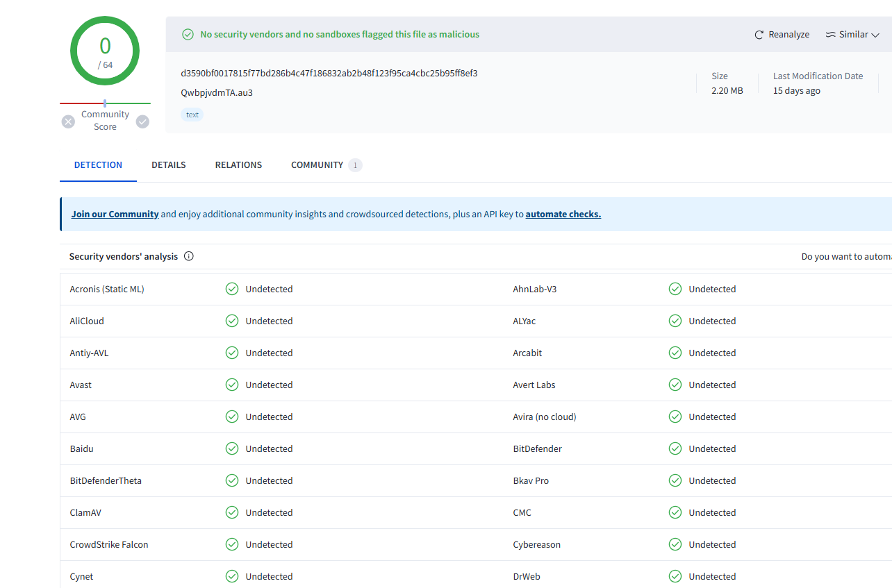Click the 2.20 MB size value
Image resolution: width=892 pixels, height=588 pixels.
(x=727, y=91)
